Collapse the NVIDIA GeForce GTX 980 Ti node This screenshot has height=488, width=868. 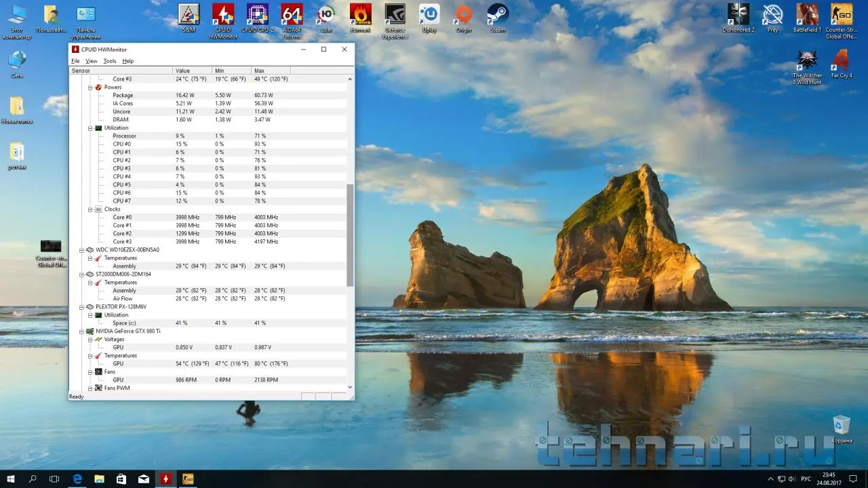pos(82,331)
